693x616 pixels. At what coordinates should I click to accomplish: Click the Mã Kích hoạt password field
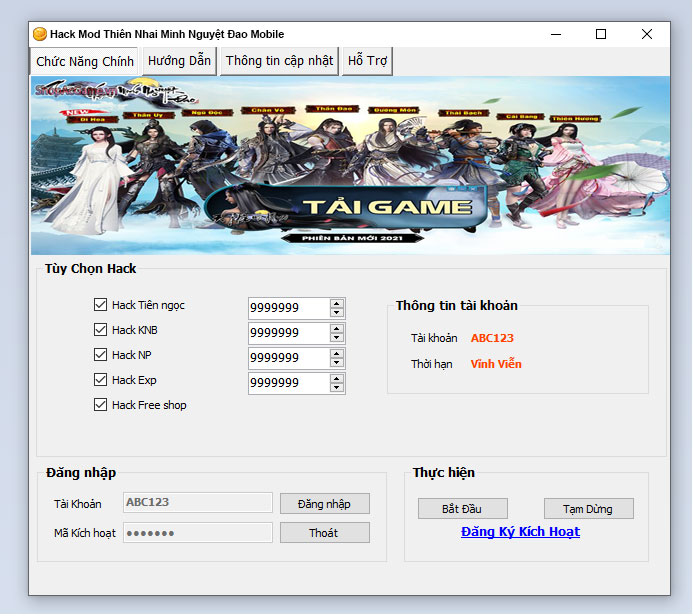pyautogui.click(x=198, y=532)
